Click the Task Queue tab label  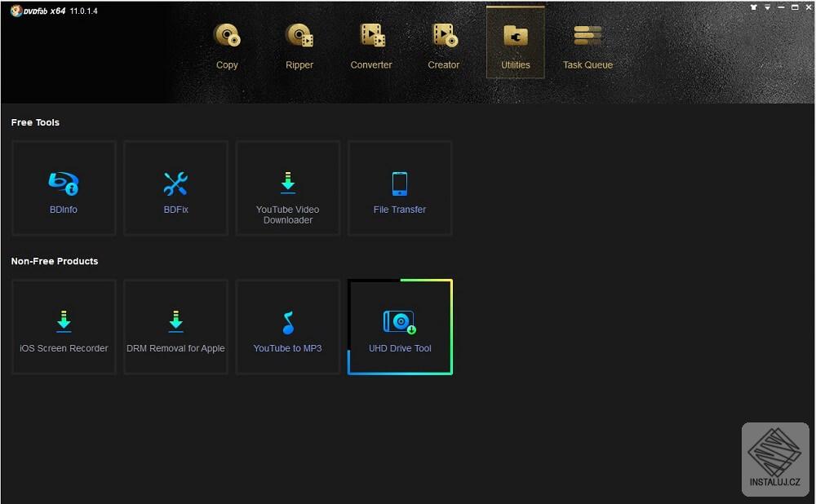click(x=588, y=65)
